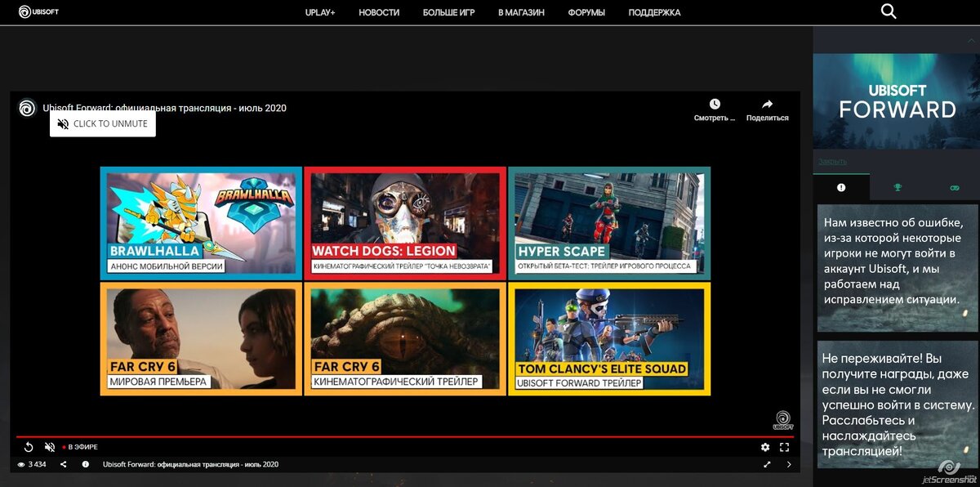Click the stream title text below the player

(191, 464)
